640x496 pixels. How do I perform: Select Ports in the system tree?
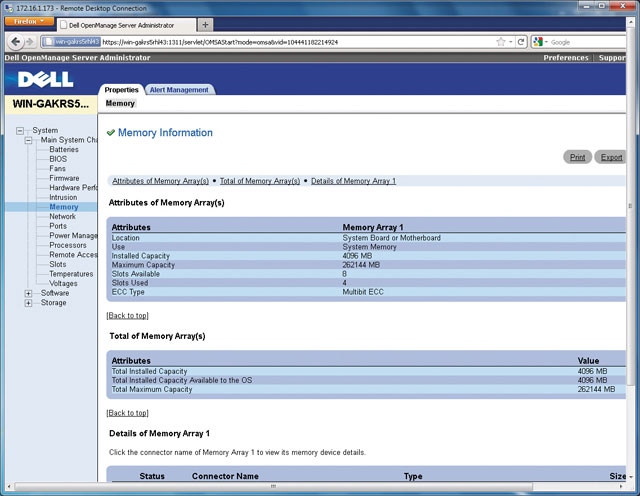(x=58, y=226)
